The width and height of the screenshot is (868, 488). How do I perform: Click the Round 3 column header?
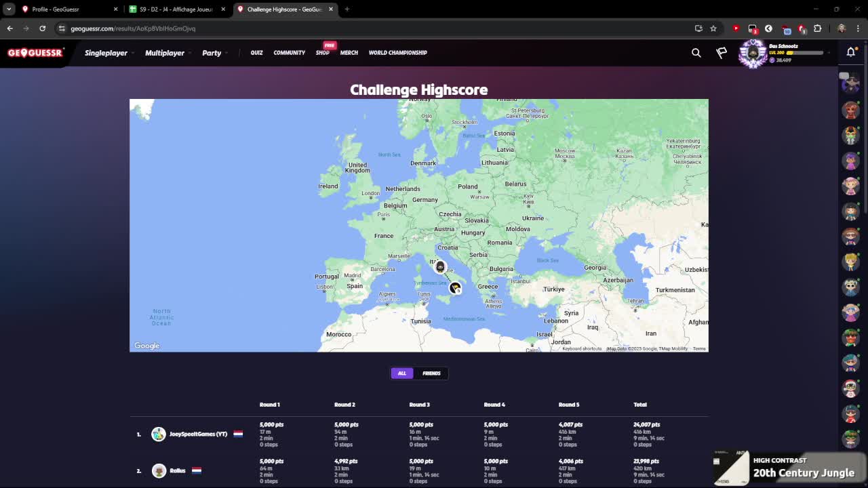tap(419, 405)
